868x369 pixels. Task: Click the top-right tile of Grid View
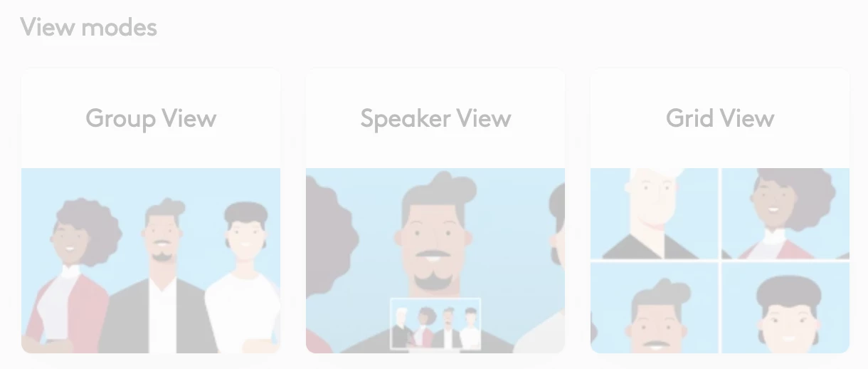click(785, 213)
